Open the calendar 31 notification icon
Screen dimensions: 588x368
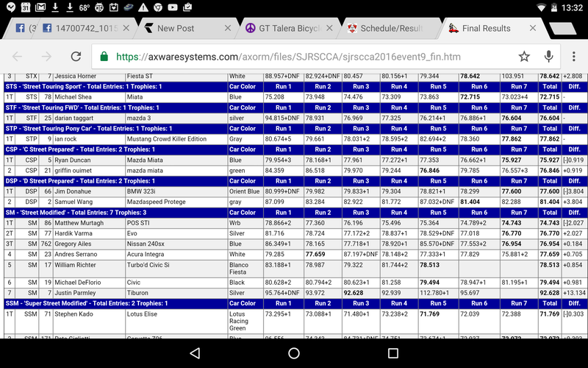tap(26, 7)
